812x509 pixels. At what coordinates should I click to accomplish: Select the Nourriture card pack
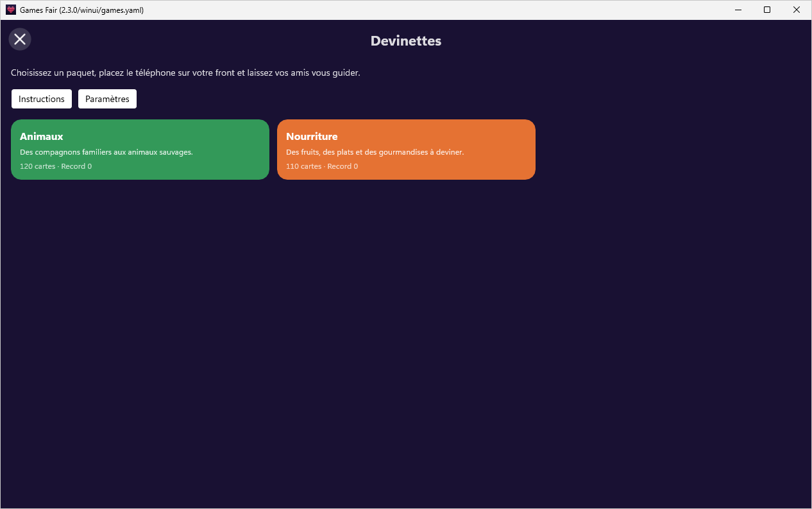[406, 150]
